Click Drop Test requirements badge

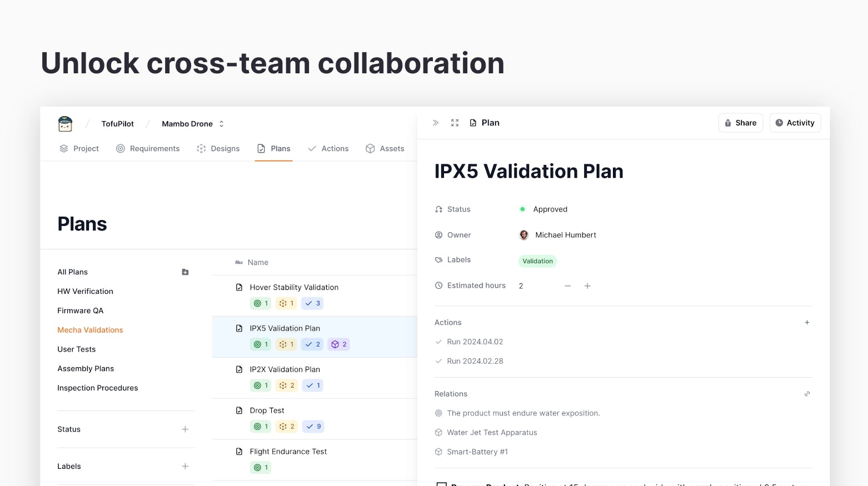point(261,427)
